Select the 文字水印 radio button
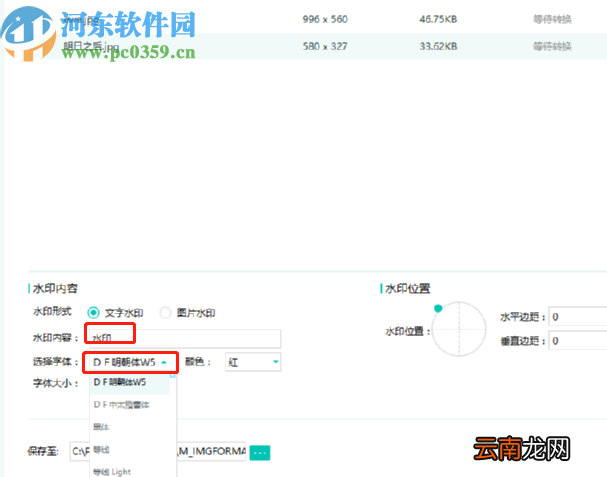This screenshot has height=477, width=607. 93,312
